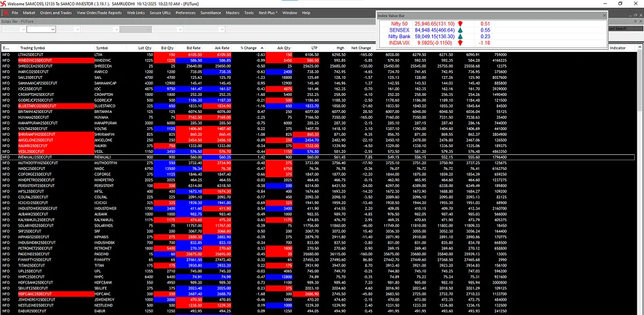The width and height of the screenshot is (644, 315).
Task: Open the Secure URLs menu
Action: point(160,12)
